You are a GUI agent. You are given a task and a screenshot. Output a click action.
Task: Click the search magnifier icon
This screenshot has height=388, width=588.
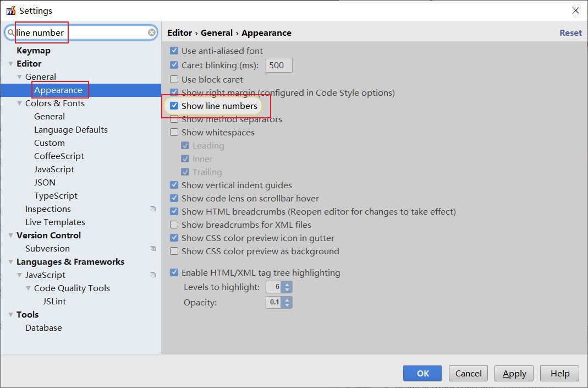(11, 33)
